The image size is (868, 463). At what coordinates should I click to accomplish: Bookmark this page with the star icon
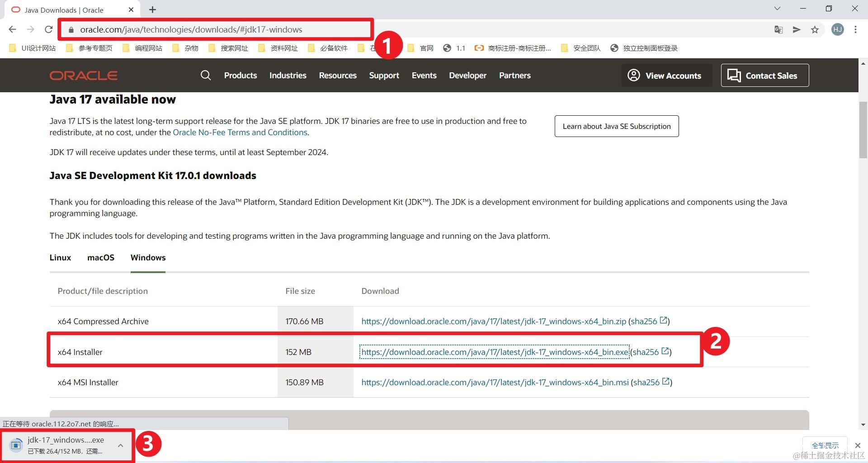815,30
